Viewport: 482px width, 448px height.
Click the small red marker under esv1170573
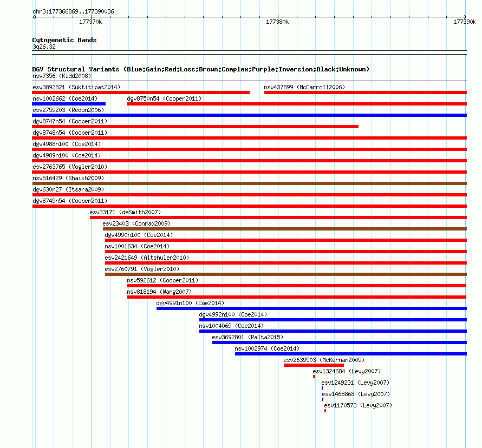coord(325,411)
